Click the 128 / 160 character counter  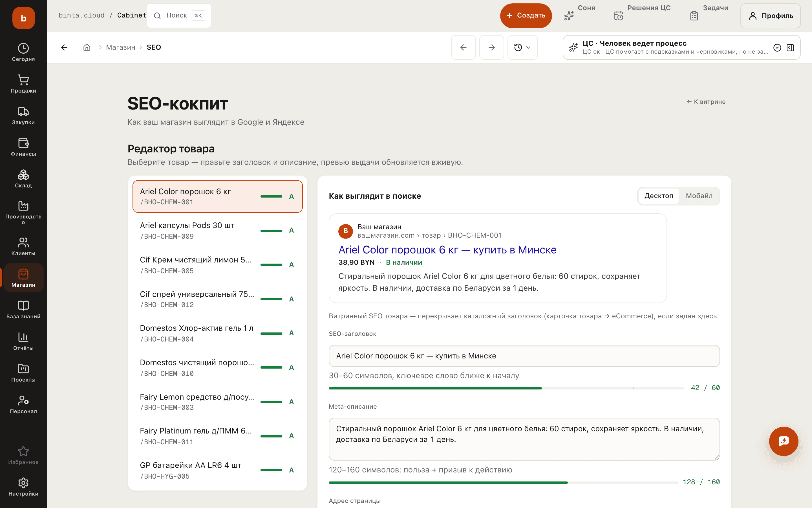click(701, 482)
